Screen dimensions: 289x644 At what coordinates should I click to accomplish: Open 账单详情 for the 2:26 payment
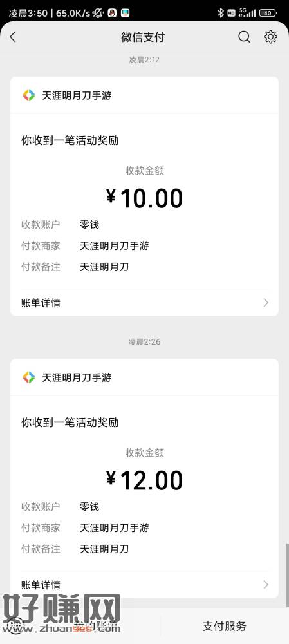point(144,585)
